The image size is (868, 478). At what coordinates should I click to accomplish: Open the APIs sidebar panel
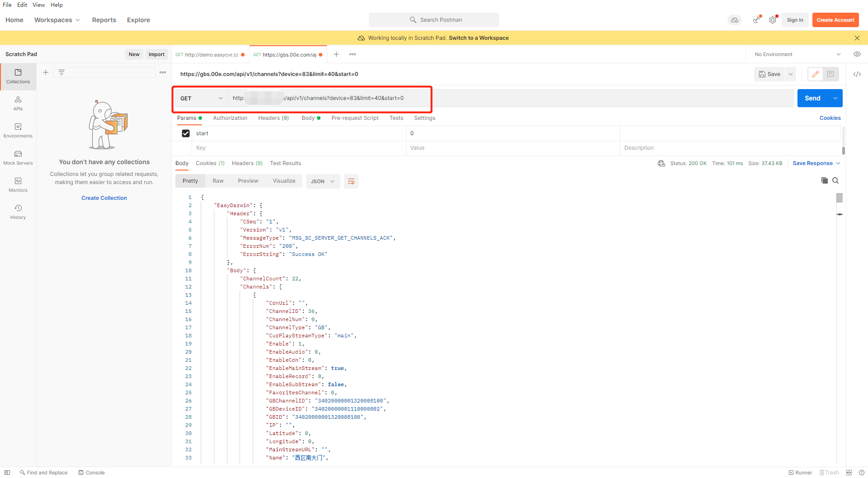point(18,104)
